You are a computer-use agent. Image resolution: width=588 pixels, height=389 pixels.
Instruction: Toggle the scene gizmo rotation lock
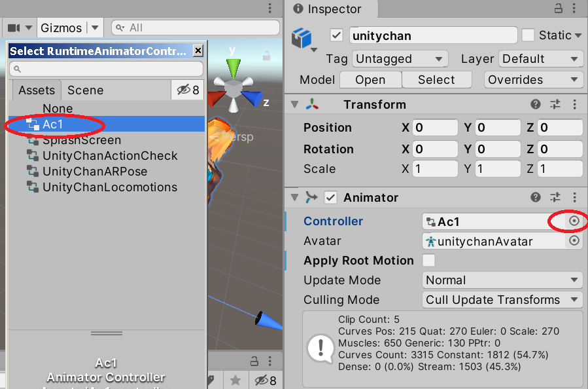[x=267, y=56]
